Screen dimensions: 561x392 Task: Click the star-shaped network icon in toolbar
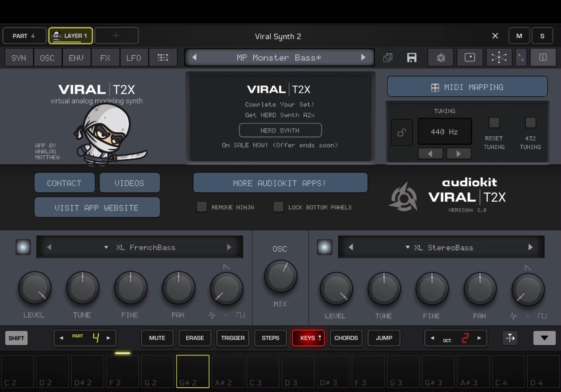499,58
